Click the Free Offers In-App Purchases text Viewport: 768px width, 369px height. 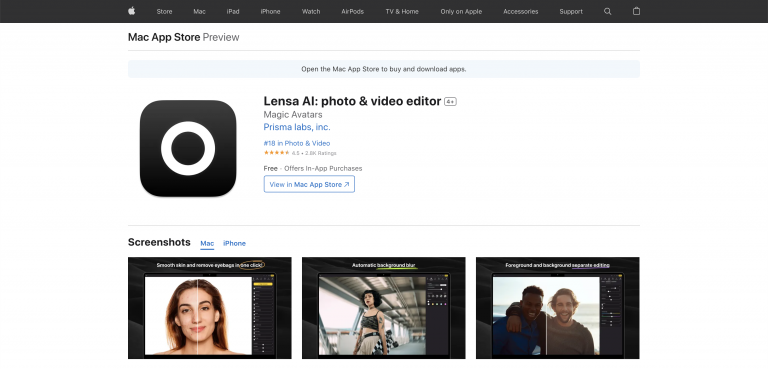pyautogui.click(x=313, y=168)
